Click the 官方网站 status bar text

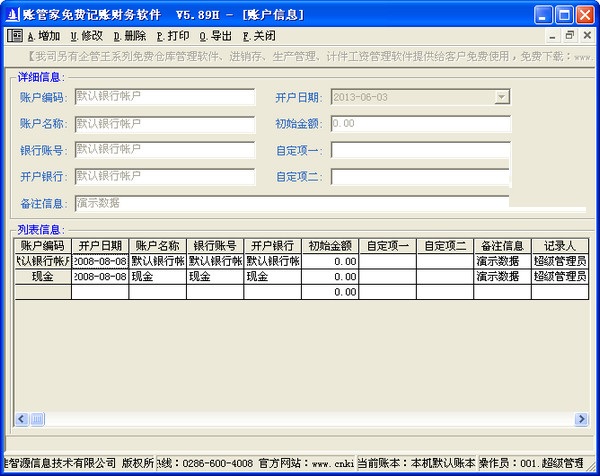(x=306, y=463)
